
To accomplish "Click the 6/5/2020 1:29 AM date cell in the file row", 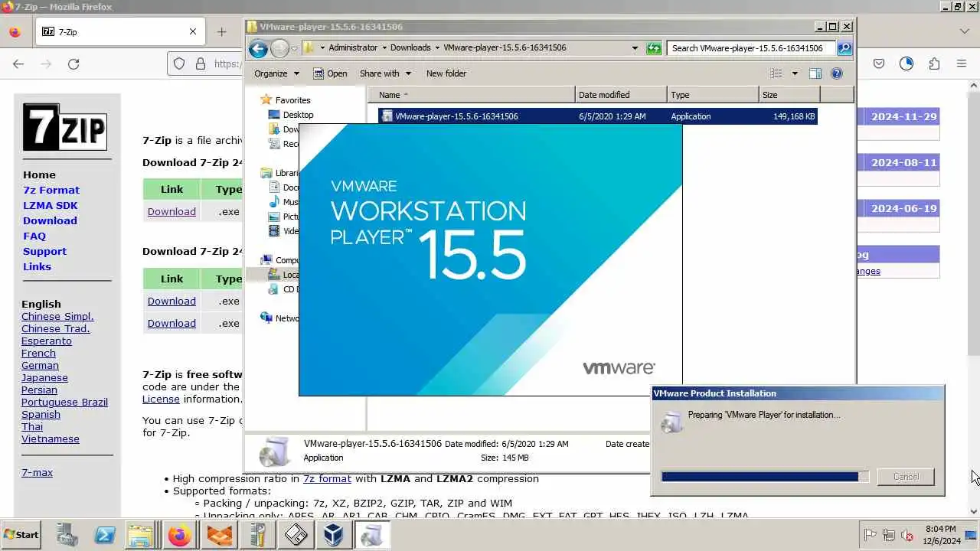I will (x=612, y=116).
